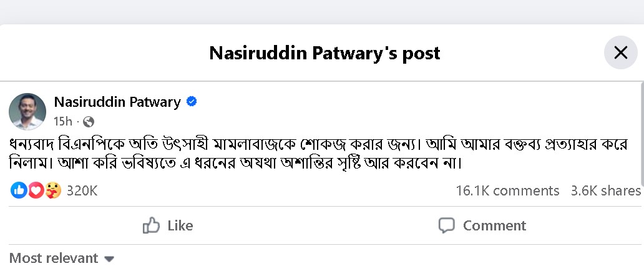Open Nasiruddin Patwary's profile picture
644x276 pixels.
point(27,111)
